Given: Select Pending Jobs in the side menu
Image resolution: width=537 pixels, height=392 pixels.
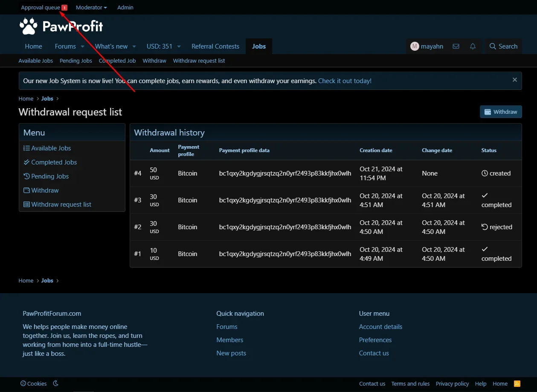Looking at the screenshot, I should 49,176.
